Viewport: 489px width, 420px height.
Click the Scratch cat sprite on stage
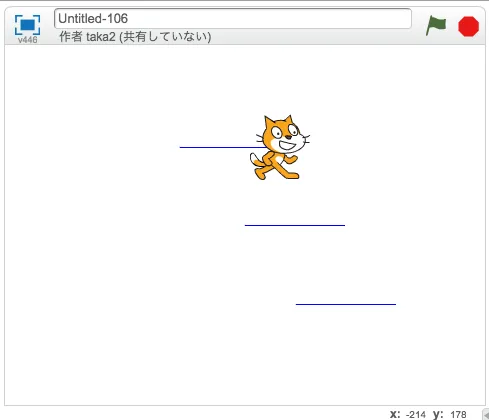pos(280,147)
